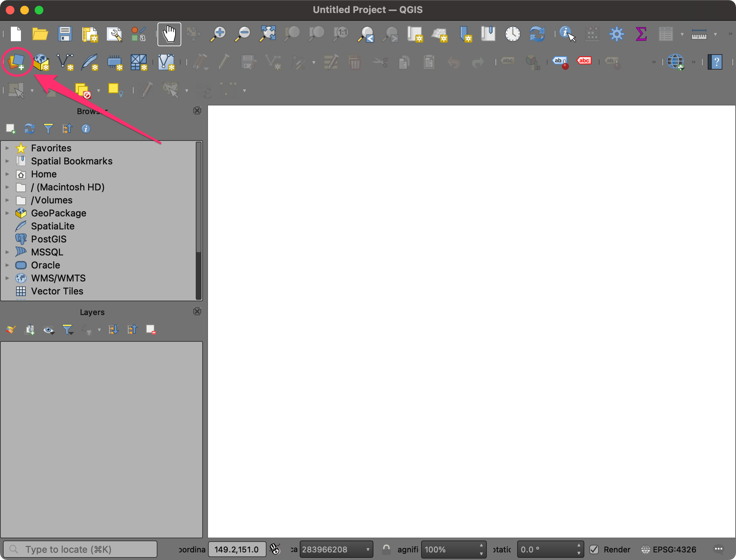Screen dimensions: 736x560
Task: Select PostGIS in the Browser tree
Action: 49,239
